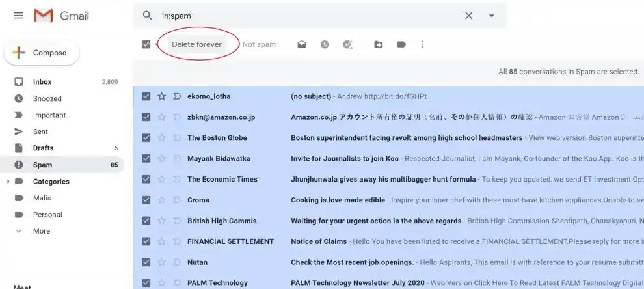Uncheck the FINANCIAL SETTLEMENT email checkbox

point(146,241)
